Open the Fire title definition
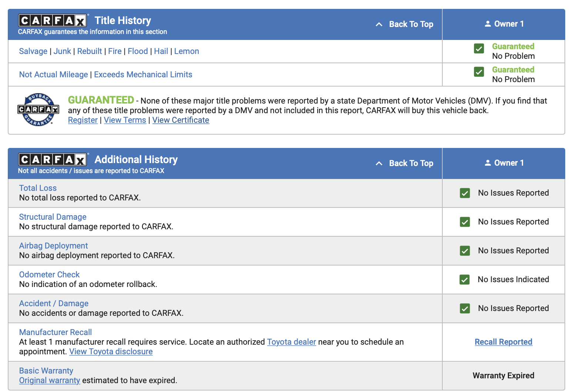The height and width of the screenshot is (392, 573). [115, 51]
